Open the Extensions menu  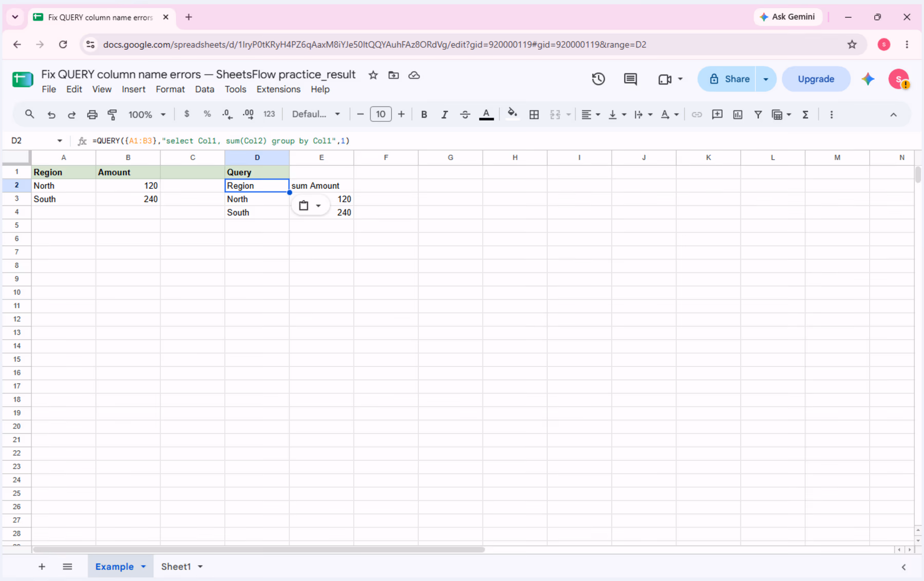pyautogui.click(x=278, y=89)
